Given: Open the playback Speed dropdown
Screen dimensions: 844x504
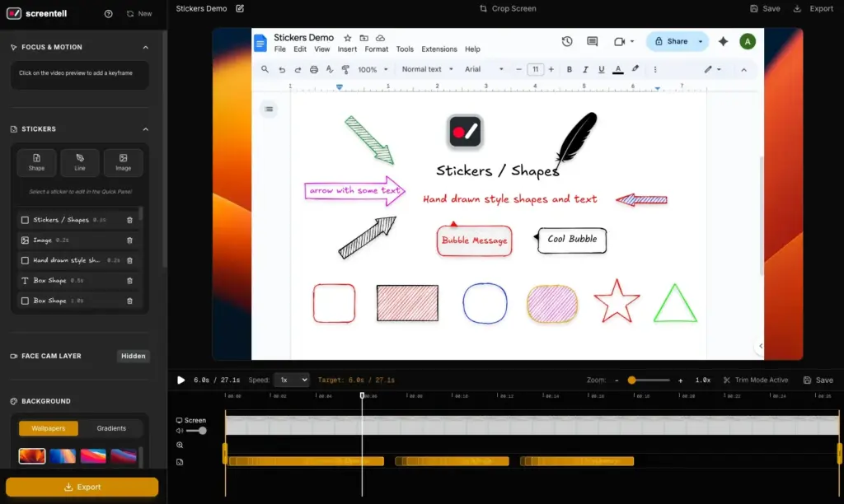Looking at the screenshot, I should (x=290, y=380).
